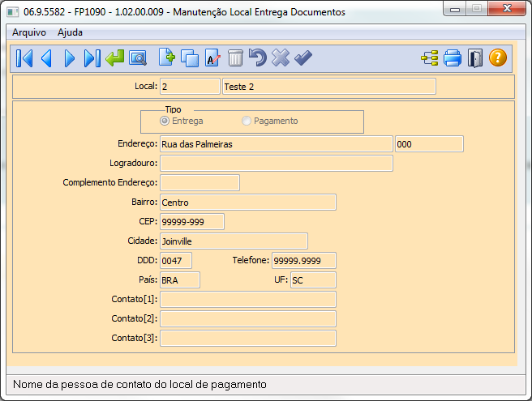The image size is (532, 401).
Task: Click the Local code field
Action: click(190, 87)
